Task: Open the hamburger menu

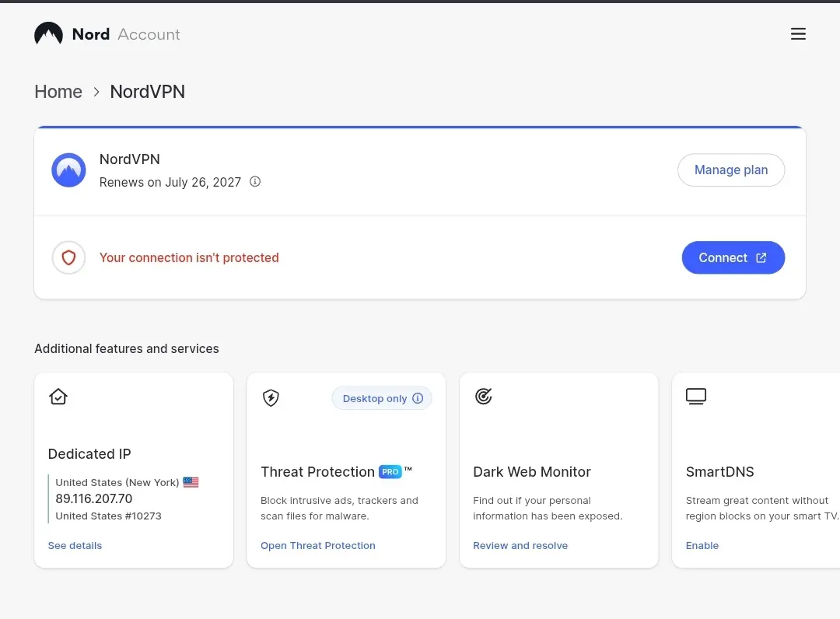Action: (x=798, y=33)
